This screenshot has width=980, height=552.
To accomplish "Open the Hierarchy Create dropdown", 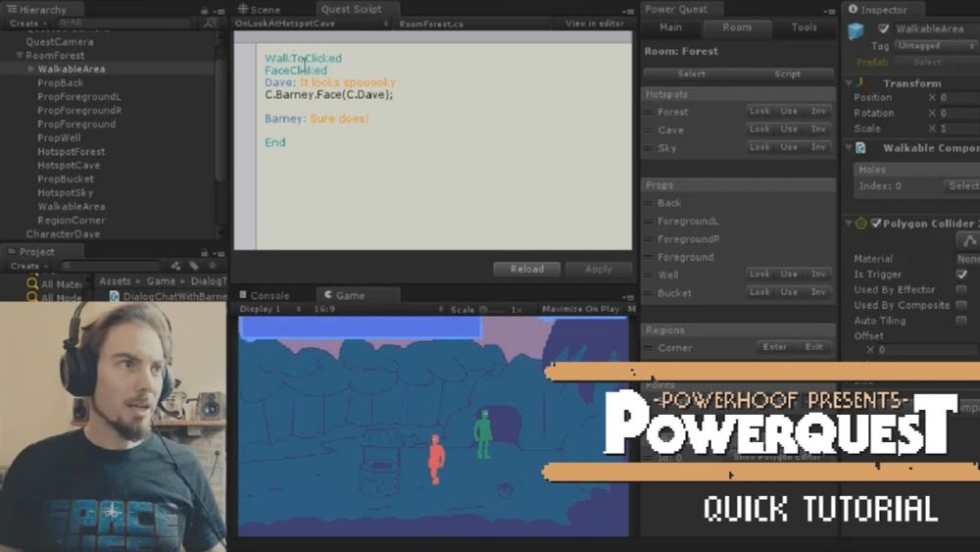I will tap(28, 24).
